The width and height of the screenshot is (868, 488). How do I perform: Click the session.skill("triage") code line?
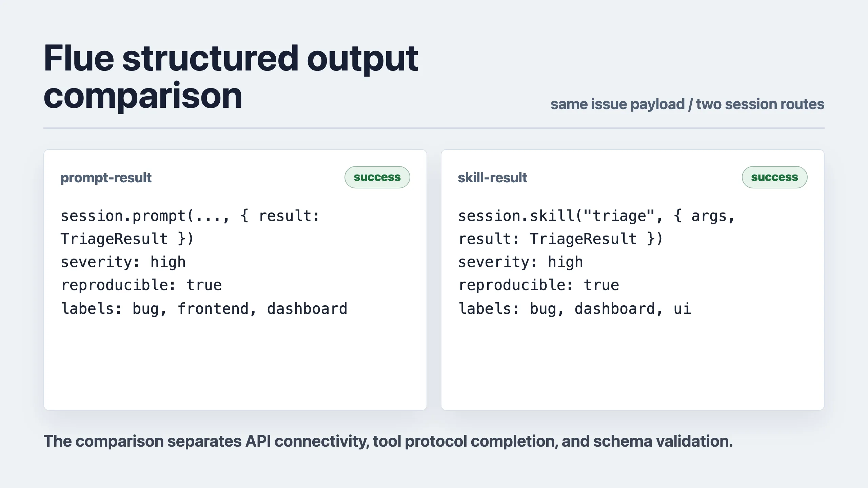click(596, 216)
